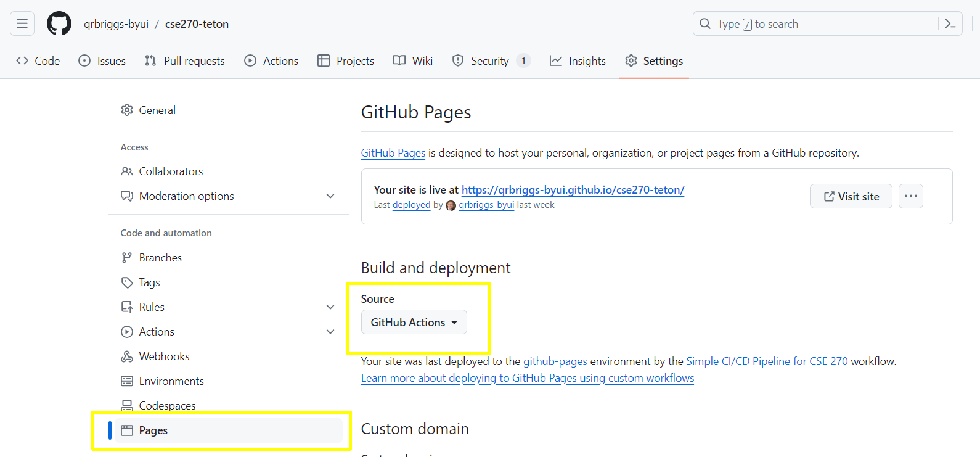Expand the Rules sidebar section
The image size is (980, 457).
coord(330,307)
